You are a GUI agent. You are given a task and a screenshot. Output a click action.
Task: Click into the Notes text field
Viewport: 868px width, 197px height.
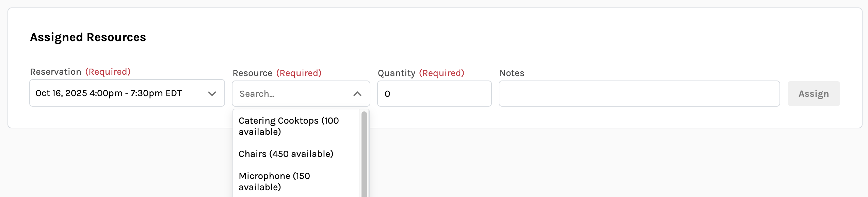pos(639,94)
